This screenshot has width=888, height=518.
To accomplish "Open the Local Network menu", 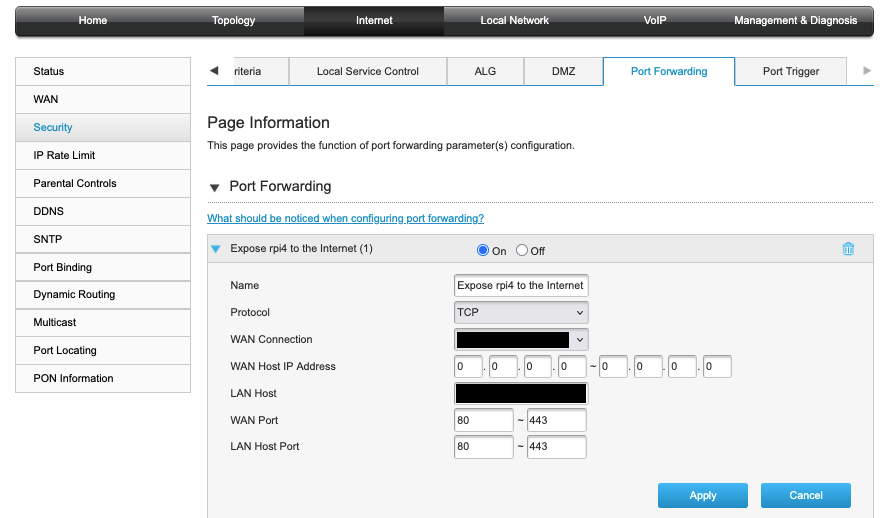I will pyautogui.click(x=514, y=20).
